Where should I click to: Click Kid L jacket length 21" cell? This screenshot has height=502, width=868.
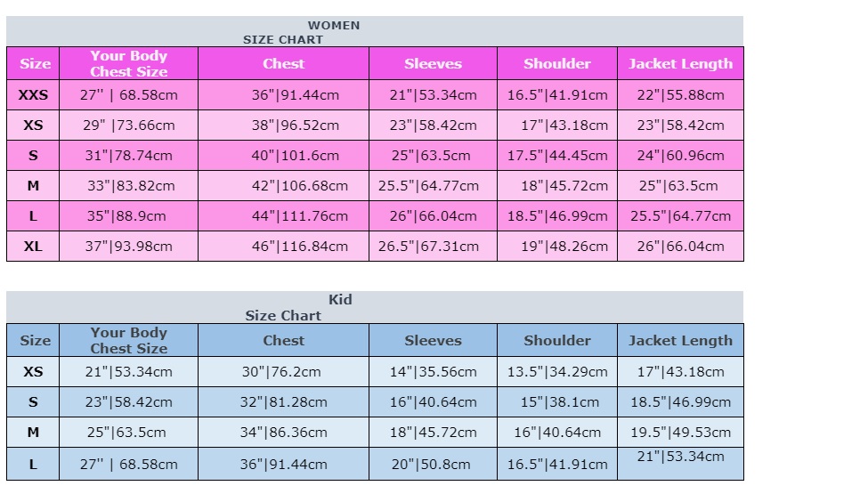pyautogui.click(x=680, y=464)
